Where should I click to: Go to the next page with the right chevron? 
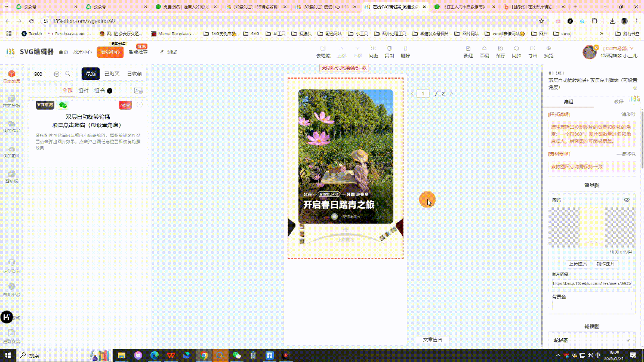click(452, 94)
